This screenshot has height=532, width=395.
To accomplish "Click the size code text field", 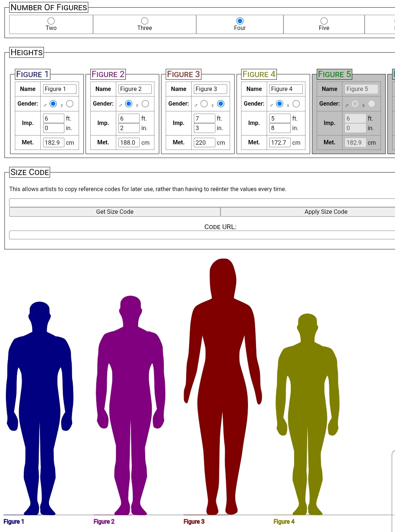I will pyautogui.click(x=202, y=203).
